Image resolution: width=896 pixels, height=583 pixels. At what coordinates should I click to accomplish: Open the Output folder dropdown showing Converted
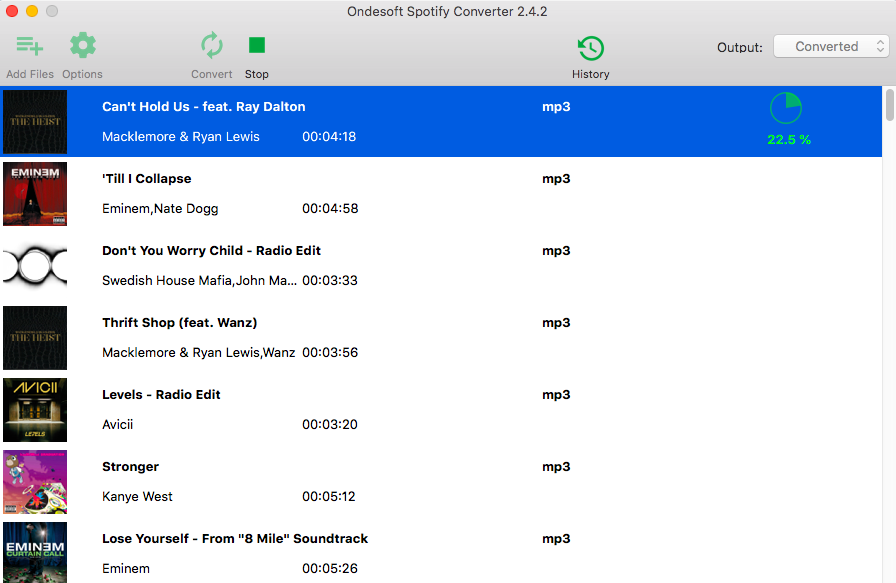click(831, 46)
